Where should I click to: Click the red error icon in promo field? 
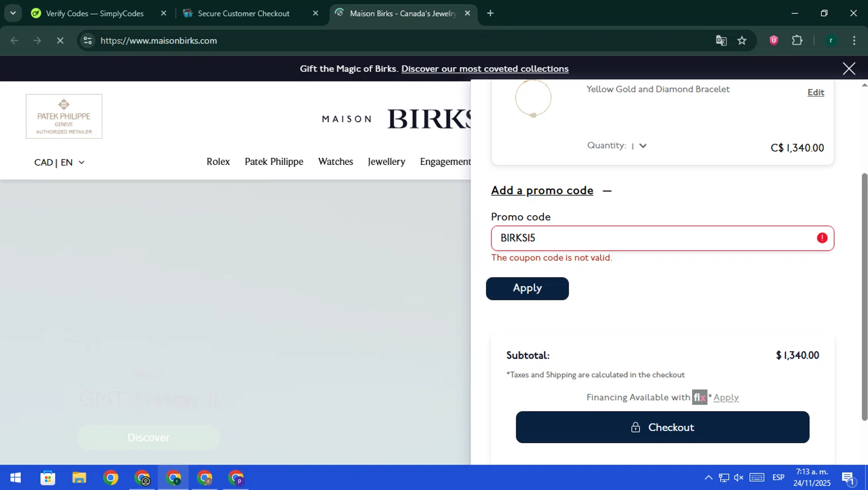(x=822, y=238)
